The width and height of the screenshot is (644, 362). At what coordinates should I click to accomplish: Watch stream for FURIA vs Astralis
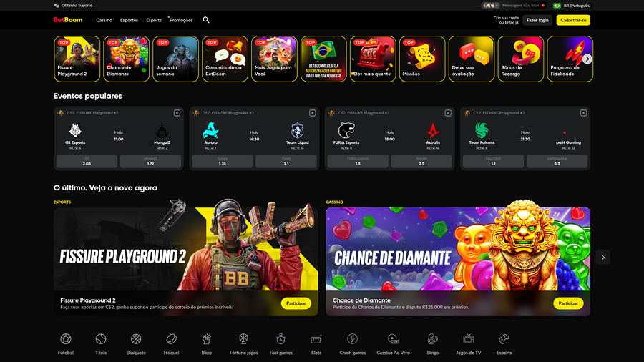tap(448, 113)
